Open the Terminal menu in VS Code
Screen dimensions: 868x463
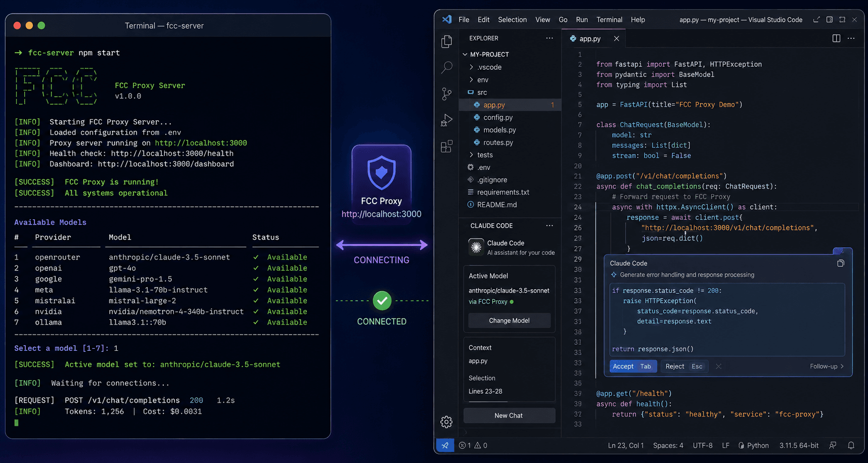tap(609, 20)
